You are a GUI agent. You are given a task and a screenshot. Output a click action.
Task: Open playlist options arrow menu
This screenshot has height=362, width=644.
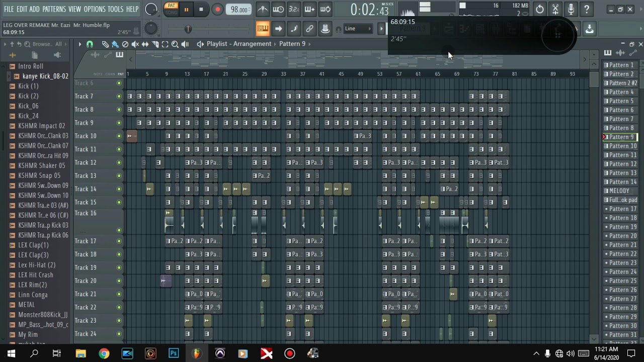pos(79,44)
